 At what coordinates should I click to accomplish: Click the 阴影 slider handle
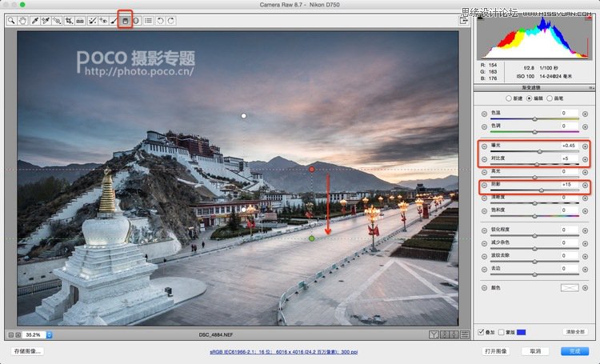(x=542, y=190)
